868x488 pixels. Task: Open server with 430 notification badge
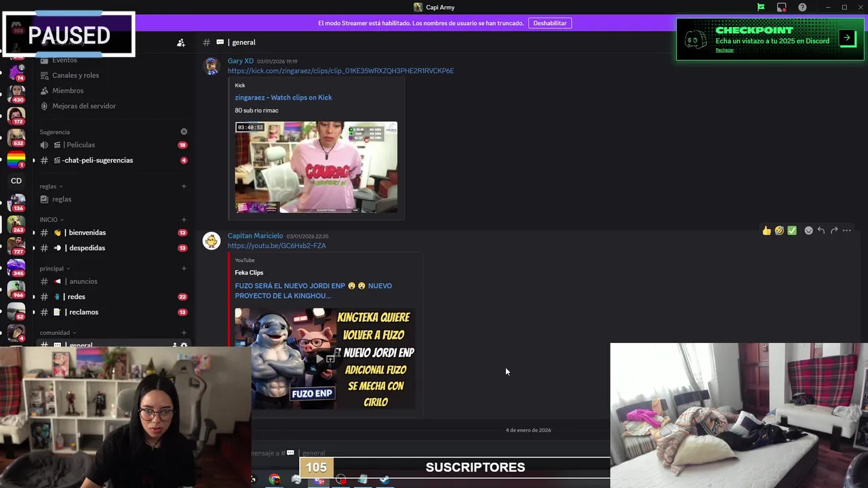(x=16, y=93)
